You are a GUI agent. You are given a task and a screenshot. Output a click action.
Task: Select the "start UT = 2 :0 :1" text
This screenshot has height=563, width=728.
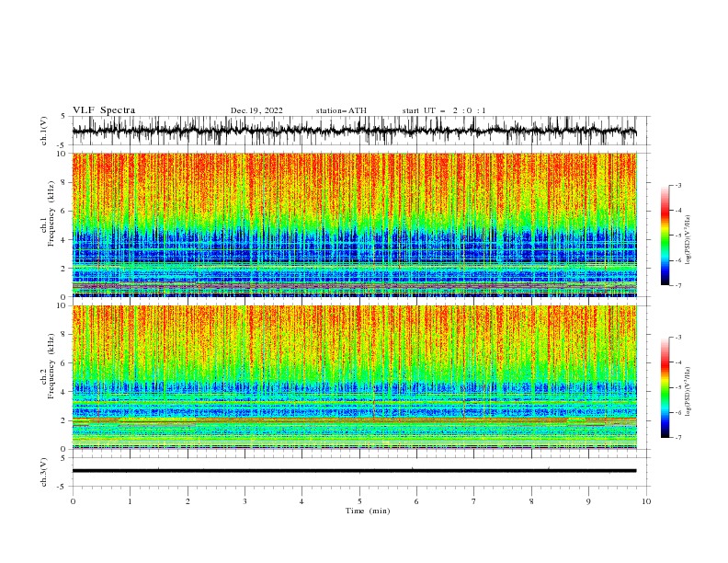[x=444, y=110]
